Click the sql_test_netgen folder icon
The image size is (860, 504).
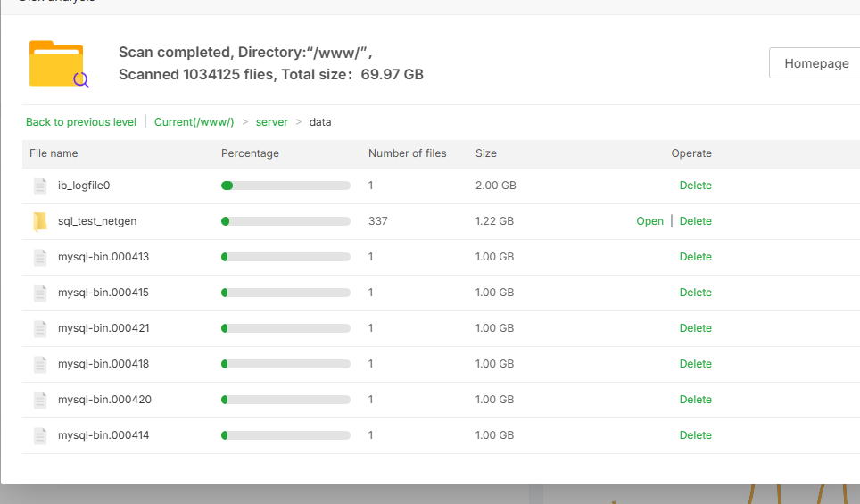(39, 221)
